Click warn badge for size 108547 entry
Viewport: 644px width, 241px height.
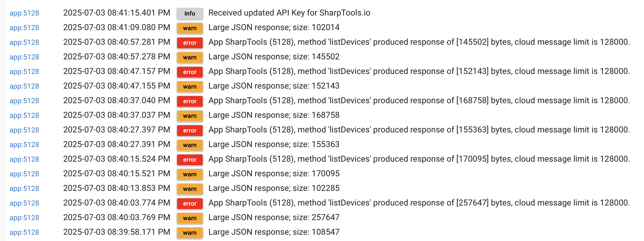click(x=190, y=233)
